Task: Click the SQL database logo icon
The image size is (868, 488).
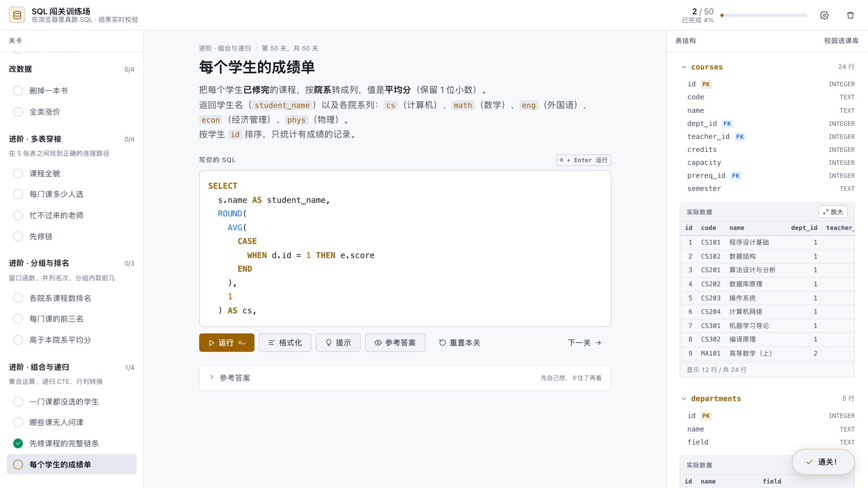Action: pyautogui.click(x=17, y=15)
